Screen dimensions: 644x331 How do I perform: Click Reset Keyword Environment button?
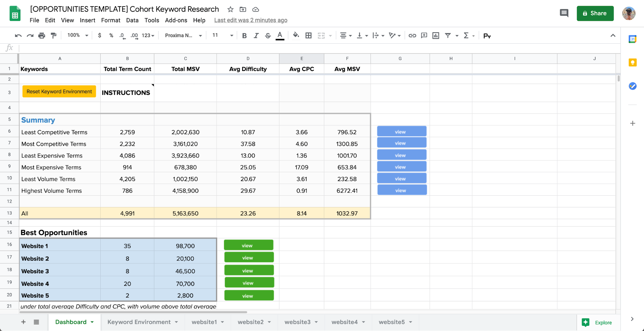(59, 92)
